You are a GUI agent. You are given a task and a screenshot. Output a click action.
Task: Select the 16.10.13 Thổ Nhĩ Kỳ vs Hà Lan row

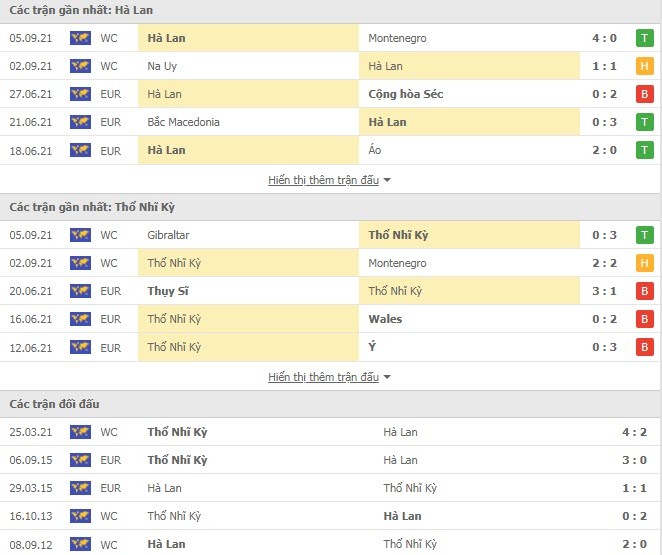click(331, 516)
